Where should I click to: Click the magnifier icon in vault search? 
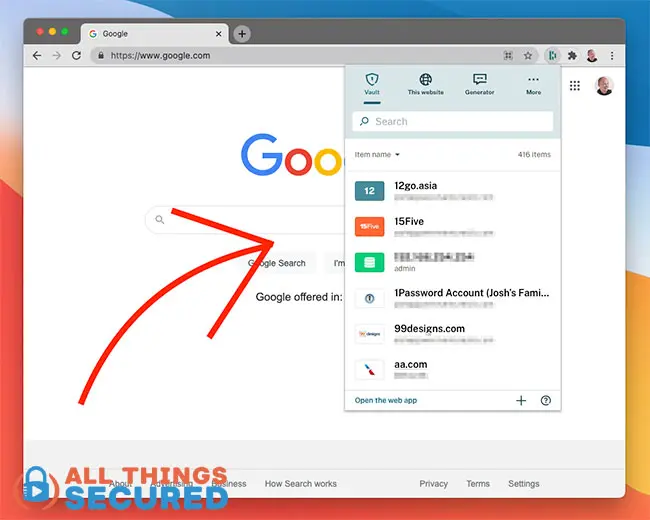coord(364,121)
